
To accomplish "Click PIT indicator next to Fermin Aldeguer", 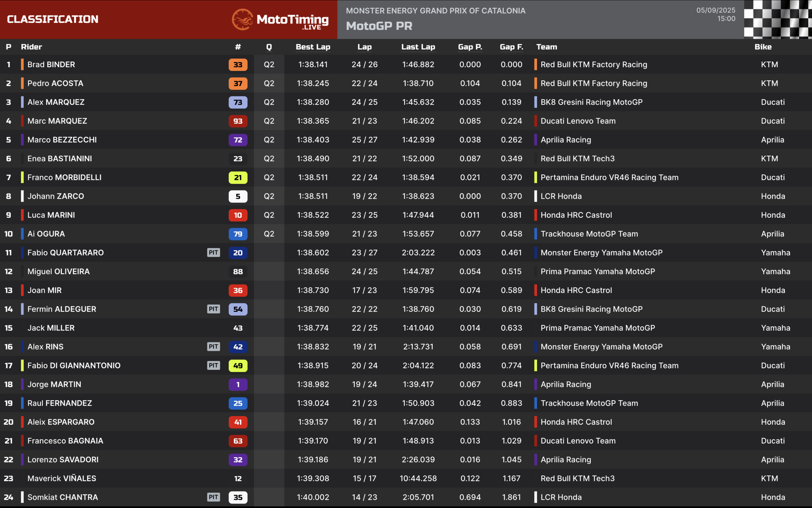I will pos(213,309).
